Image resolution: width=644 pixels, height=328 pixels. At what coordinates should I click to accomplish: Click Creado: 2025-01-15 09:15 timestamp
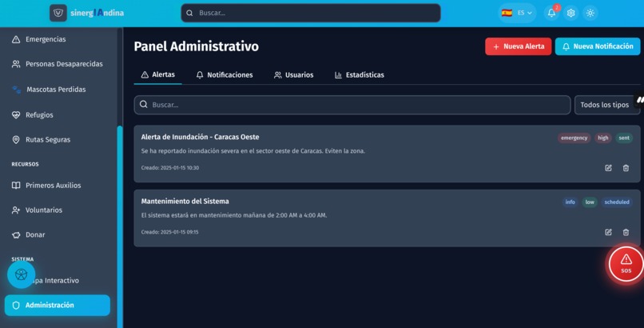[x=169, y=232]
